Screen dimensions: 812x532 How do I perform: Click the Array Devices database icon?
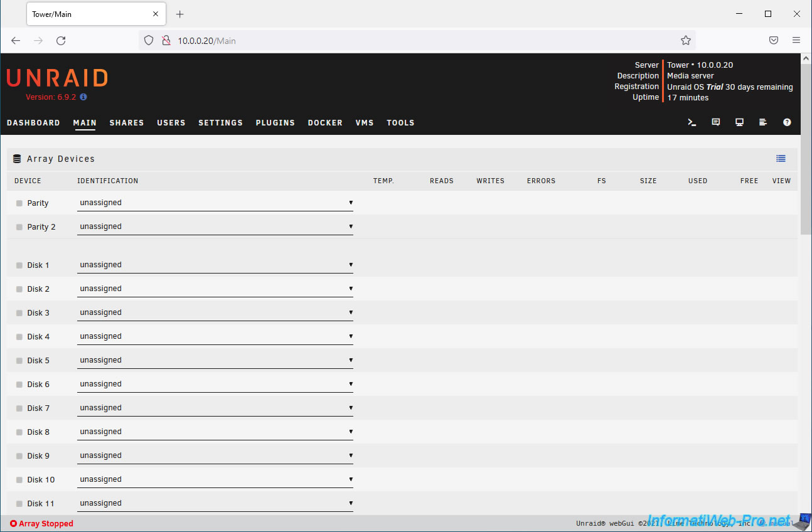17,159
